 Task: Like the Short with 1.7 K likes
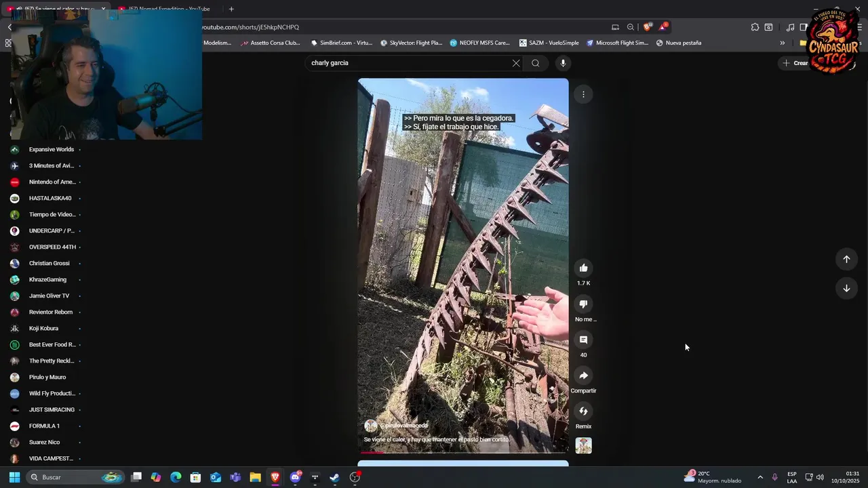583,268
